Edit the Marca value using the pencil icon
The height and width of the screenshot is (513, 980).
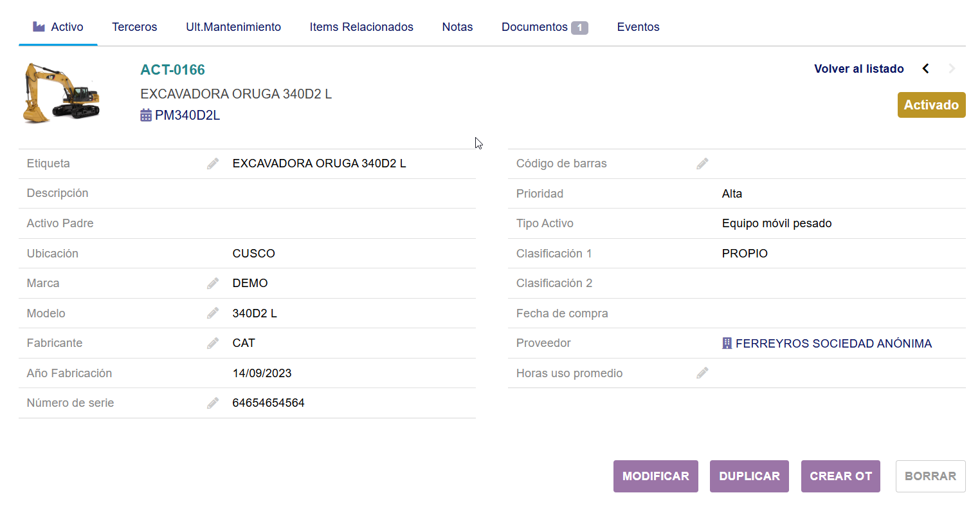click(x=213, y=283)
